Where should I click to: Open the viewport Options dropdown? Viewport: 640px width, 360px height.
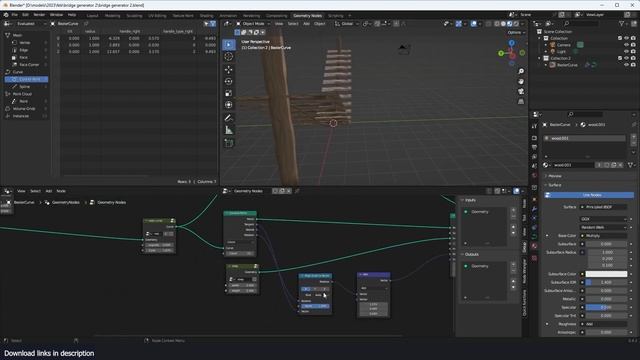click(516, 32)
